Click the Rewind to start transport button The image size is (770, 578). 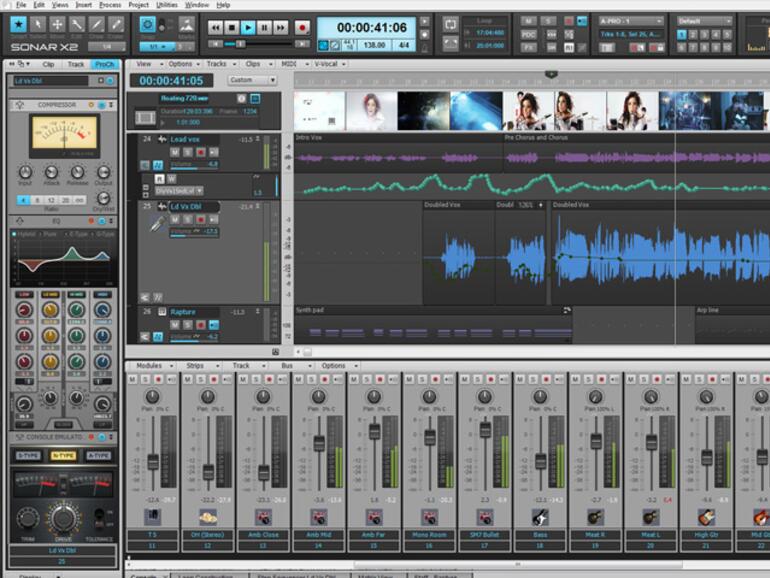tap(215, 28)
